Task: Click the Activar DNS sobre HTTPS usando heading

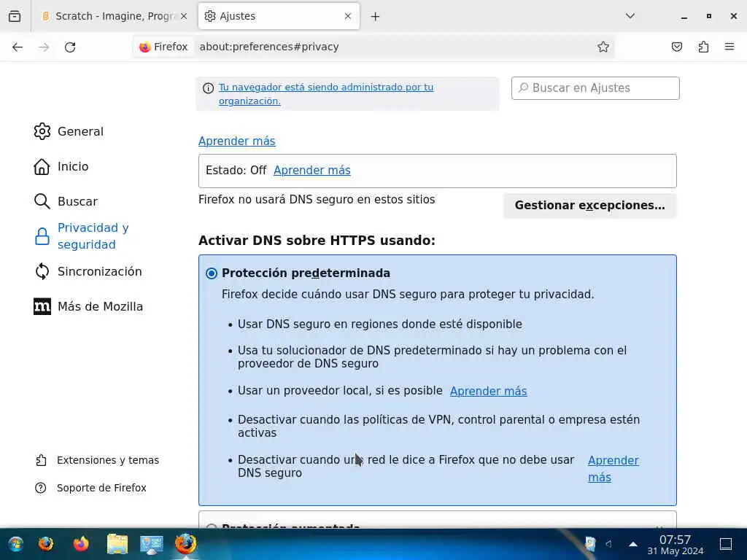Action: point(317,241)
